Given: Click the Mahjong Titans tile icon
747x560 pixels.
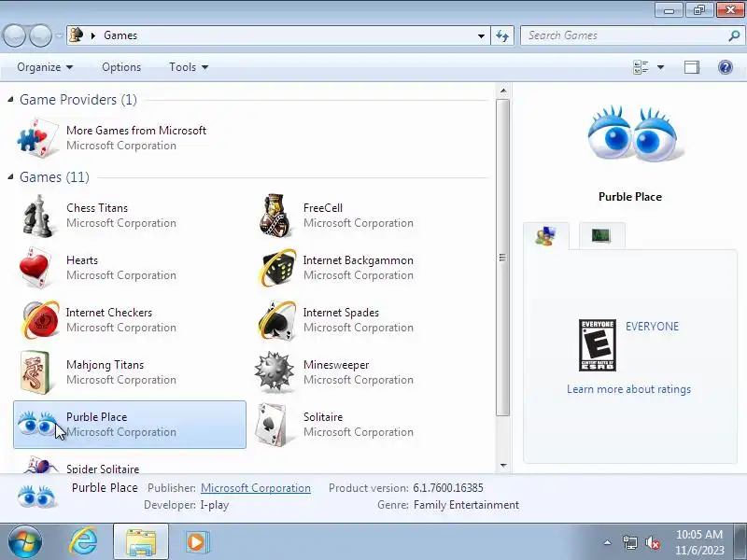Looking at the screenshot, I should pyautogui.click(x=35, y=372).
